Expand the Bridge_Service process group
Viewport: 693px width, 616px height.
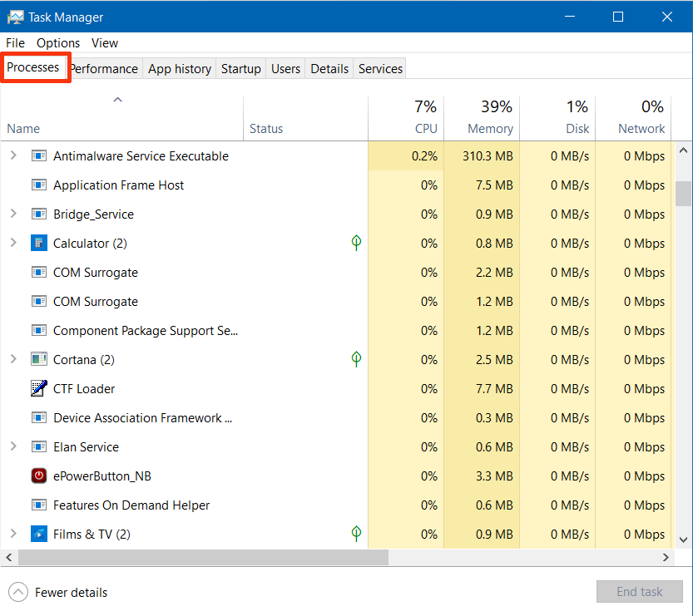[x=13, y=214]
